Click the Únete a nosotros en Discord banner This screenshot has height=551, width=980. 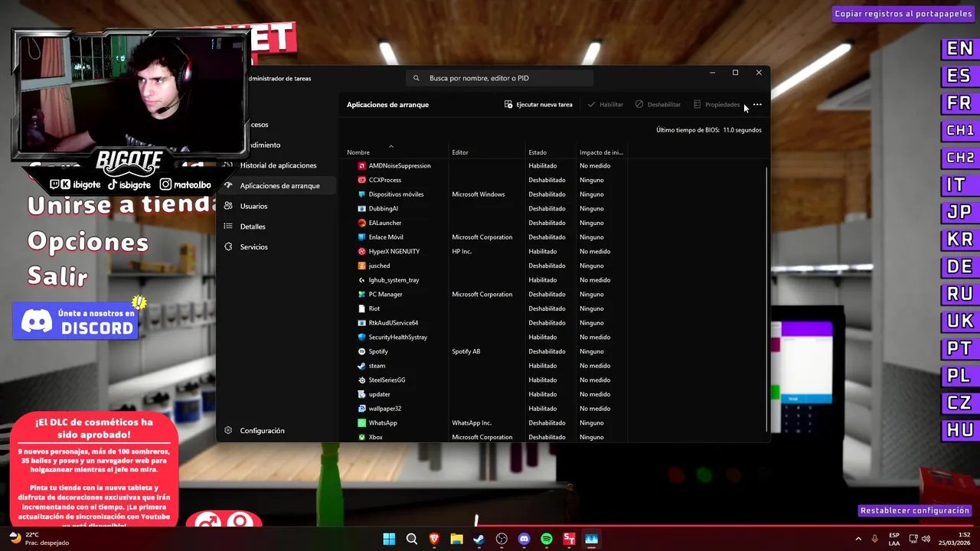pos(76,321)
